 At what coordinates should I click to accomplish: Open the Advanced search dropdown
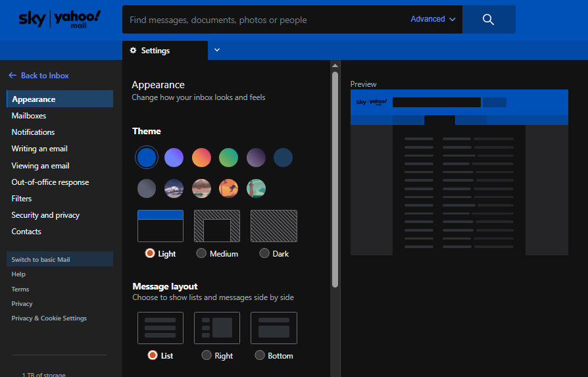[x=433, y=20]
